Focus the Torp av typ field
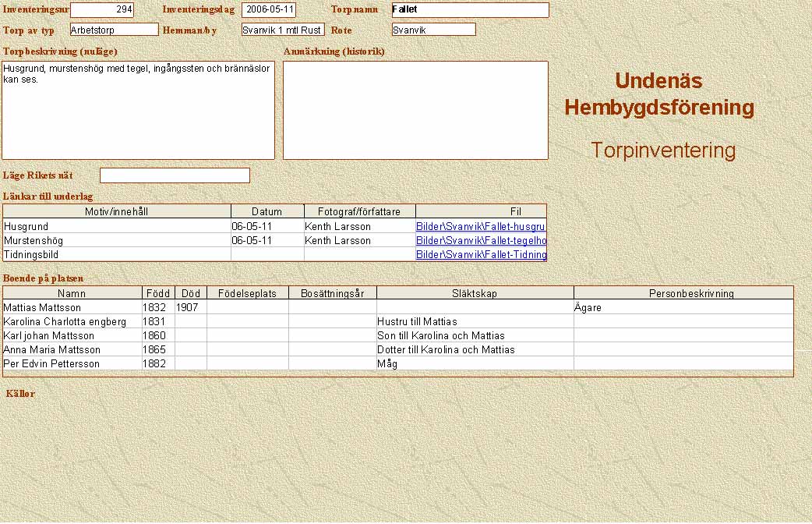 click(x=114, y=30)
